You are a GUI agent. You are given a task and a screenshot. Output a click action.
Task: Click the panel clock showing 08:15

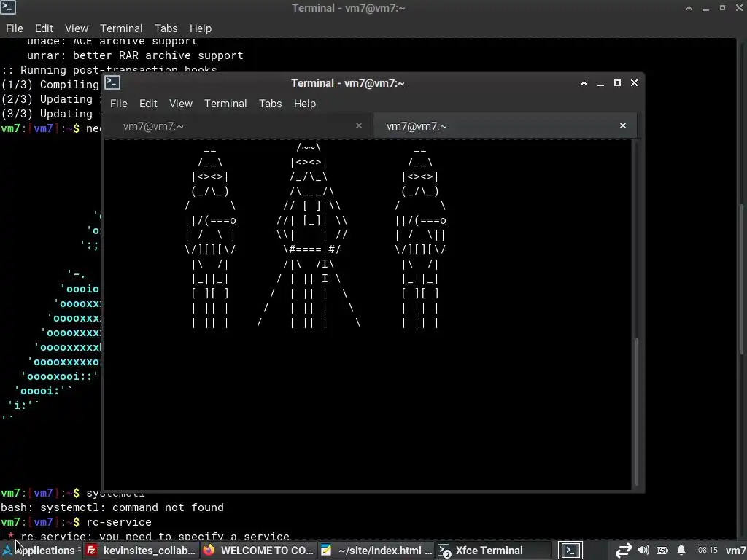[x=708, y=550]
